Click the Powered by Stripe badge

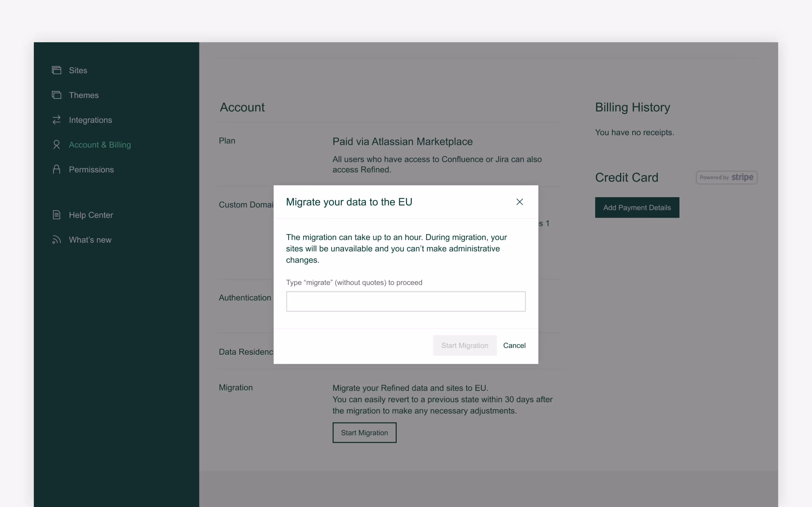coord(726,177)
